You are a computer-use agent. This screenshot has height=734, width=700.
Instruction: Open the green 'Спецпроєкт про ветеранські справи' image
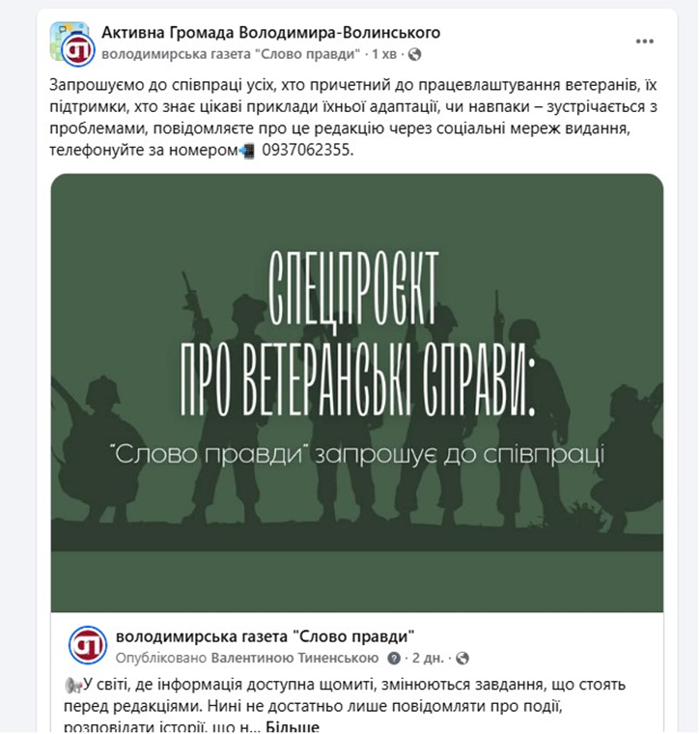point(357,393)
